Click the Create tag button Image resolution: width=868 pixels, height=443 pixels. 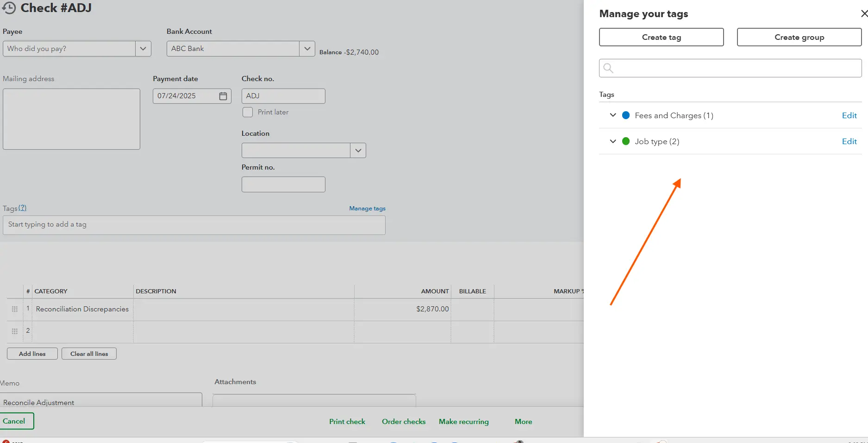coord(661,37)
